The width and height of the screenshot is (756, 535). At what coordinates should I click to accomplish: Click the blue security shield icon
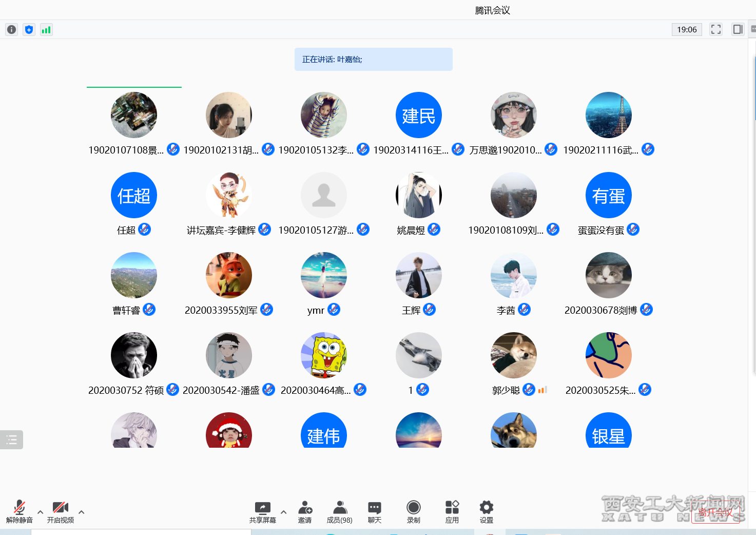tap(29, 30)
